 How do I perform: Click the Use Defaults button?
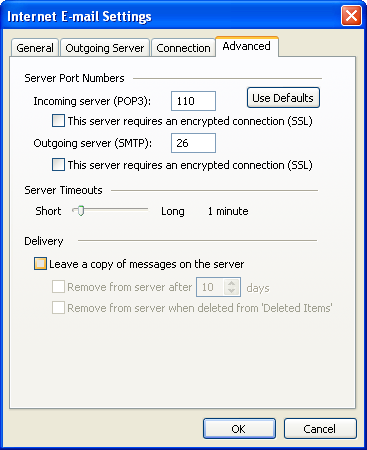point(283,98)
